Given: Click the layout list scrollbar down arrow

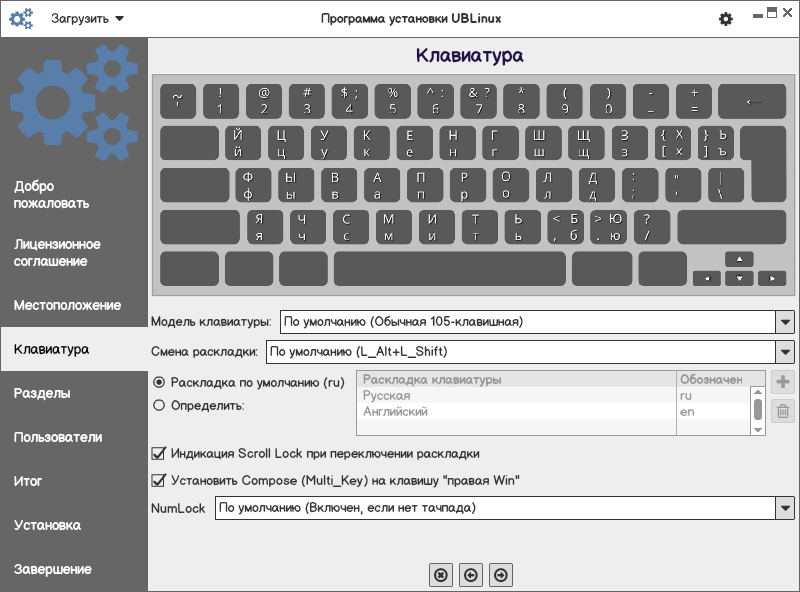Looking at the screenshot, I should point(759,429).
